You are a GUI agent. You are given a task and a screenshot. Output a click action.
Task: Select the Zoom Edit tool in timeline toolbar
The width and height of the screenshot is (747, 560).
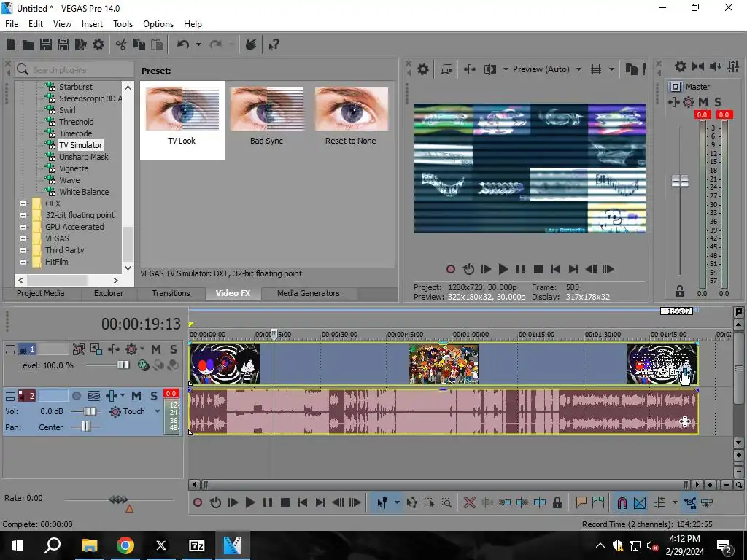coord(446,502)
